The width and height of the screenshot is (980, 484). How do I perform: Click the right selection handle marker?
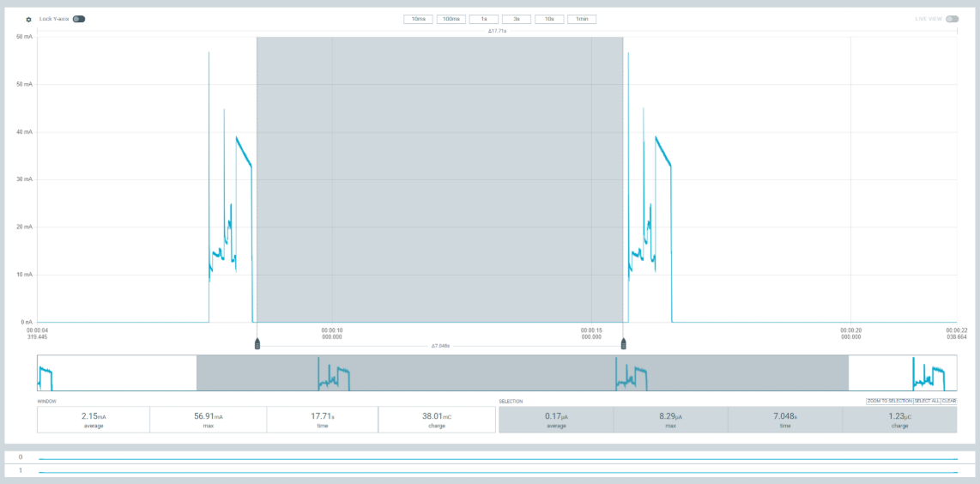[x=623, y=344]
